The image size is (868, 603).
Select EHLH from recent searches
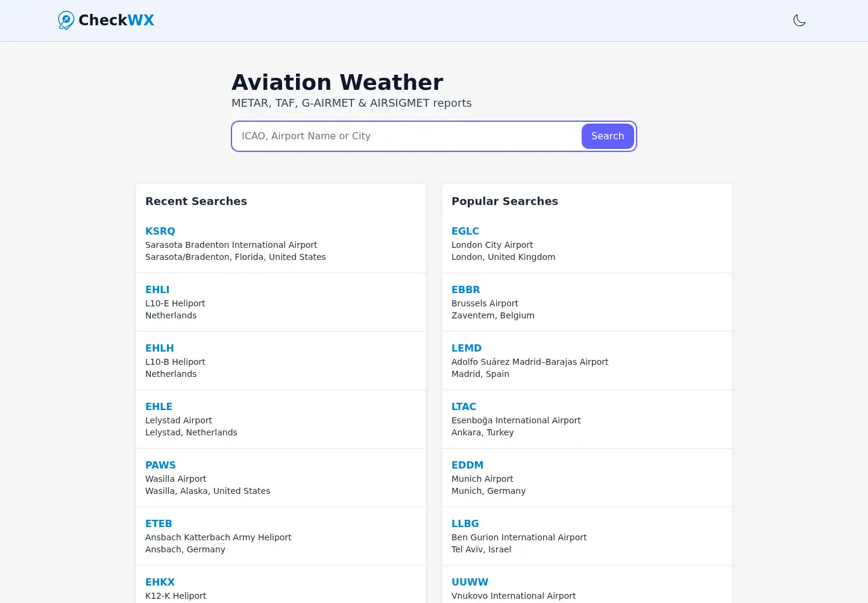160,348
